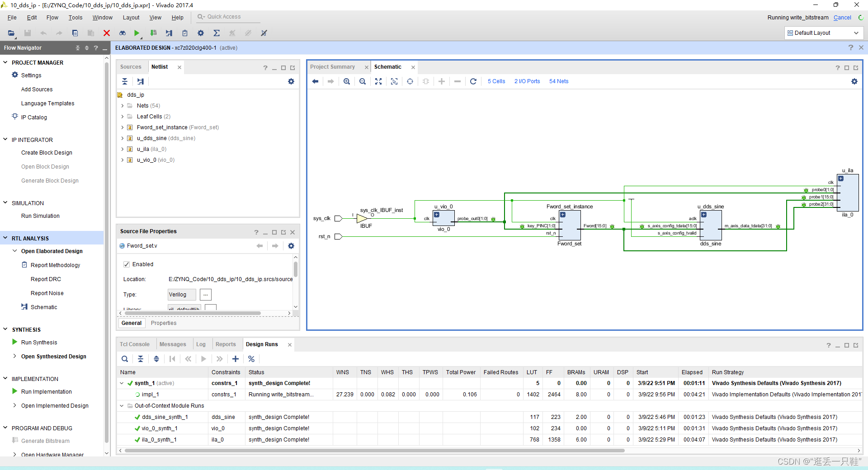This screenshot has height=470, width=868.
Task: Collapse all in the Flow Navigator header
Action: [x=78, y=48]
